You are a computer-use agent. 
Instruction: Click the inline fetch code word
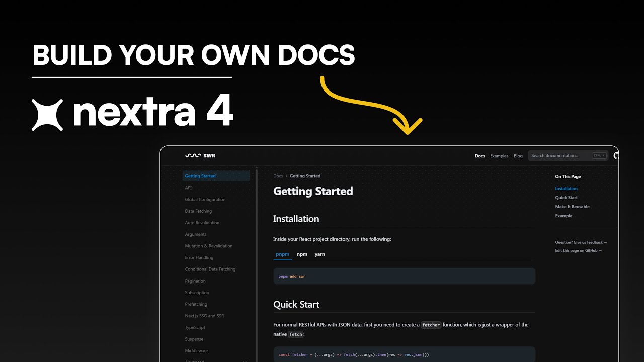tap(296, 334)
